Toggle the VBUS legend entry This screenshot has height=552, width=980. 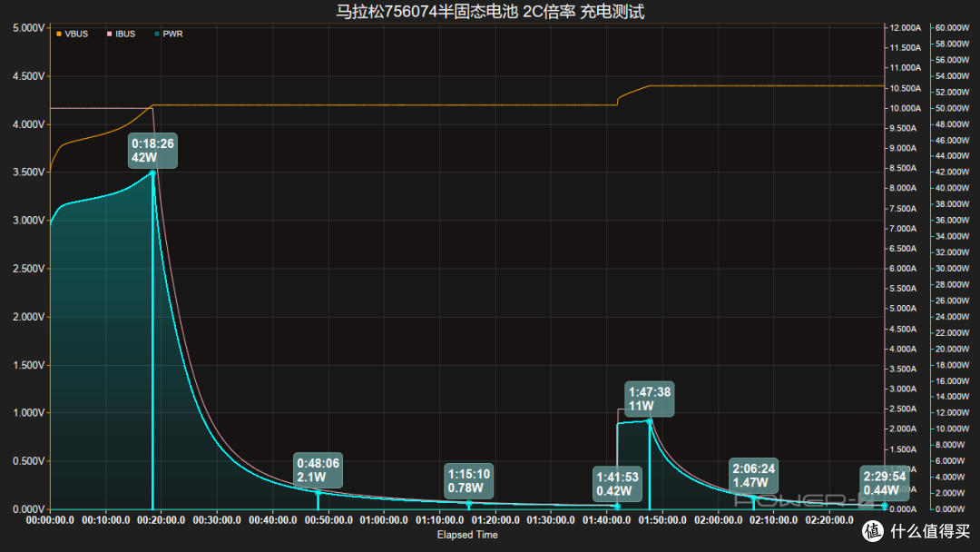[x=72, y=34]
